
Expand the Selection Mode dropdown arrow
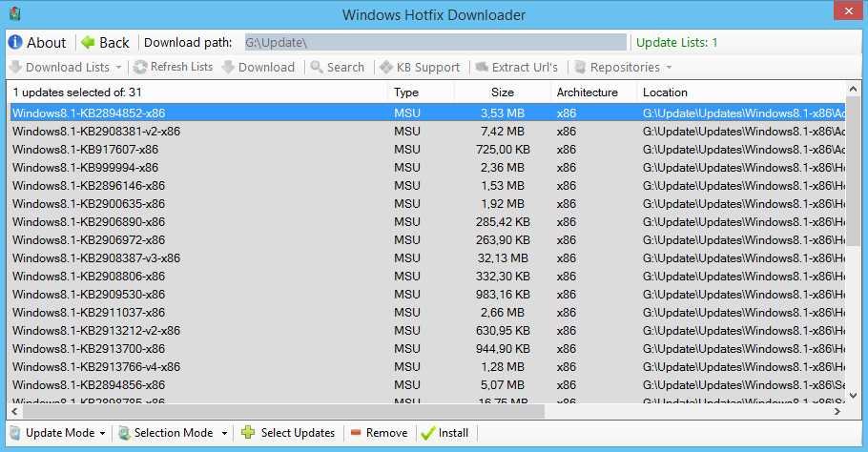224,433
